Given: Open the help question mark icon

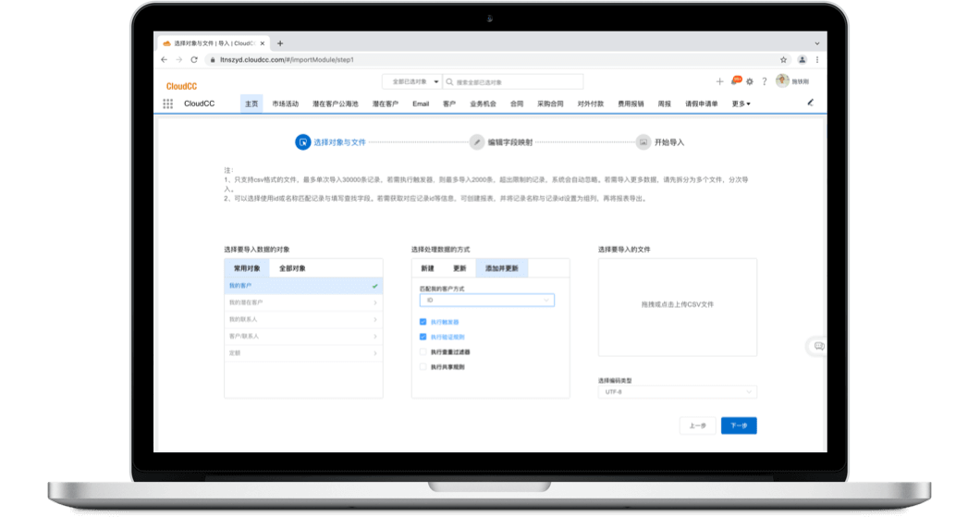Looking at the screenshot, I should pyautogui.click(x=764, y=82).
